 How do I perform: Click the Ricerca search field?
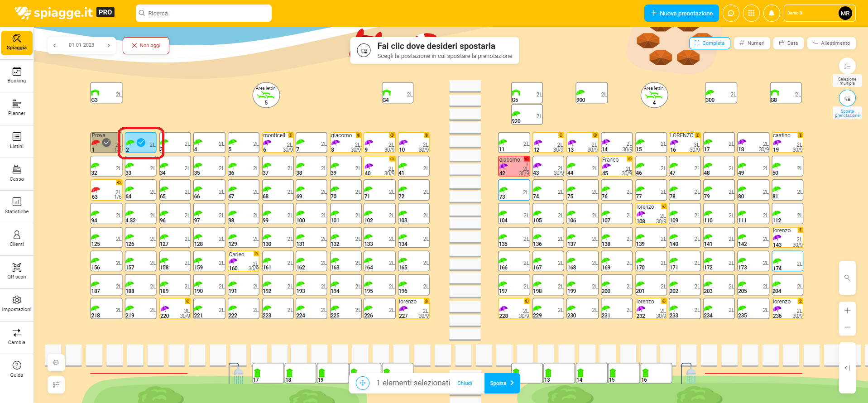204,13
